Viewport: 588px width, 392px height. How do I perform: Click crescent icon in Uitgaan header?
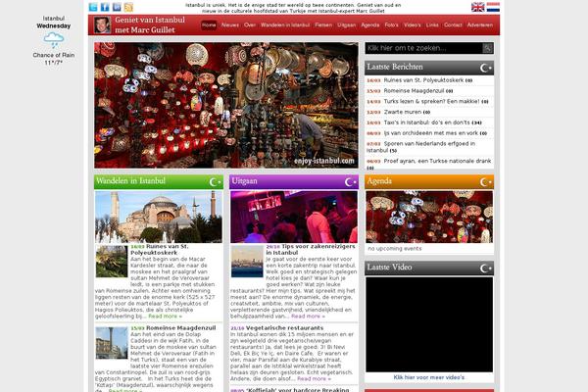pyautogui.click(x=350, y=182)
